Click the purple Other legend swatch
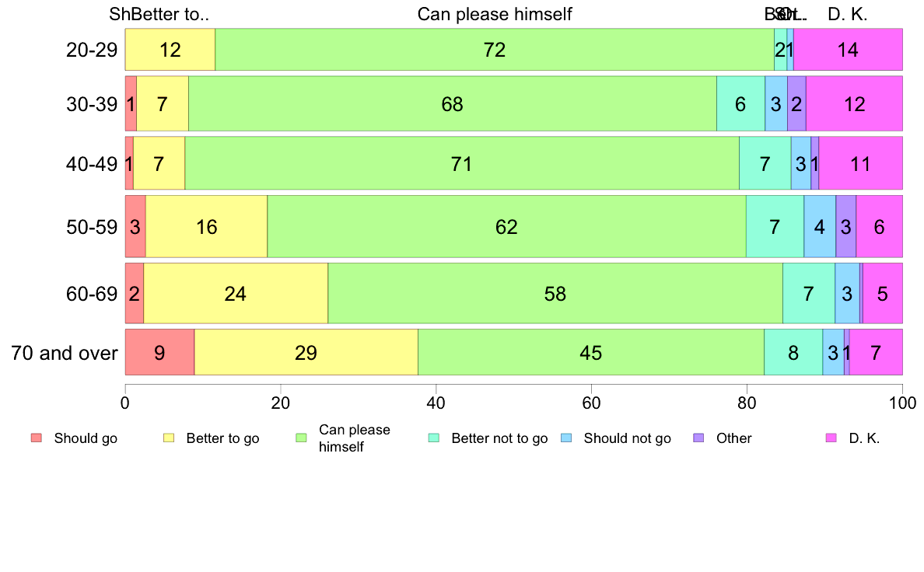This screenshot has width=924, height=572. point(699,438)
